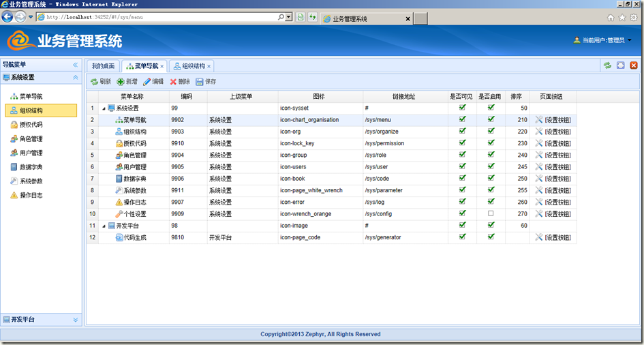The image size is (644, 345).
Task: Click the browser address bar
Action: tap(157, 17)
